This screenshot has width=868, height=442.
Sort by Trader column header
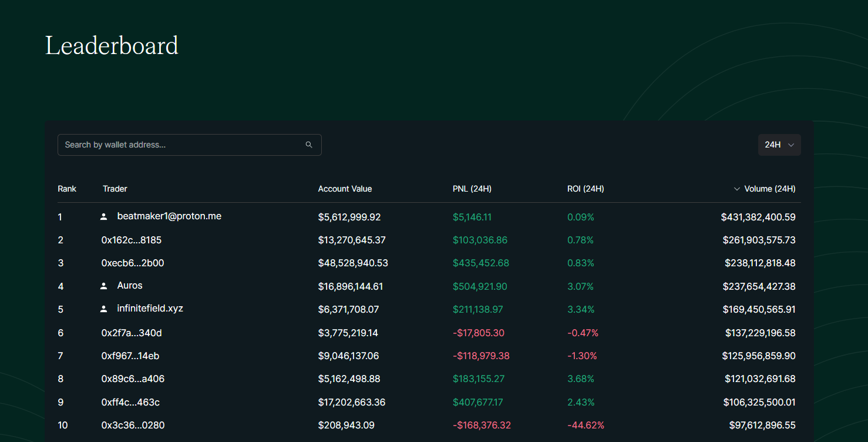[115, 189]
